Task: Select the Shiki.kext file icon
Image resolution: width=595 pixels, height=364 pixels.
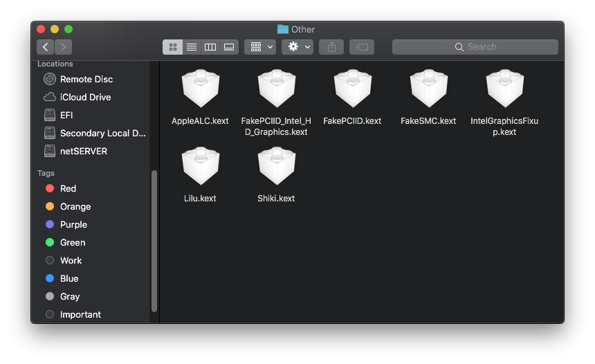Action: click(x=277, y=166)
